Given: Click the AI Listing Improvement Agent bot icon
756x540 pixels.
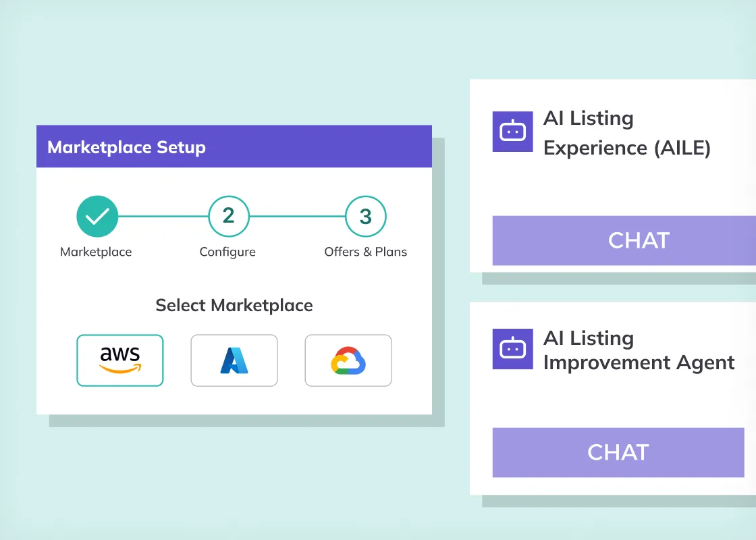Looking at the screenshot, I should 512,349.
